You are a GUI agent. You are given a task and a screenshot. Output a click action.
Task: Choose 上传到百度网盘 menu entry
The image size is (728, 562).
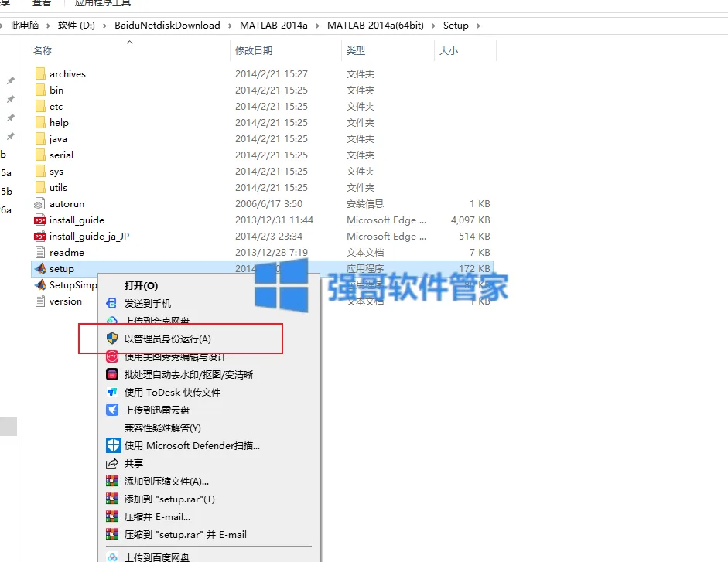point(157,557)
